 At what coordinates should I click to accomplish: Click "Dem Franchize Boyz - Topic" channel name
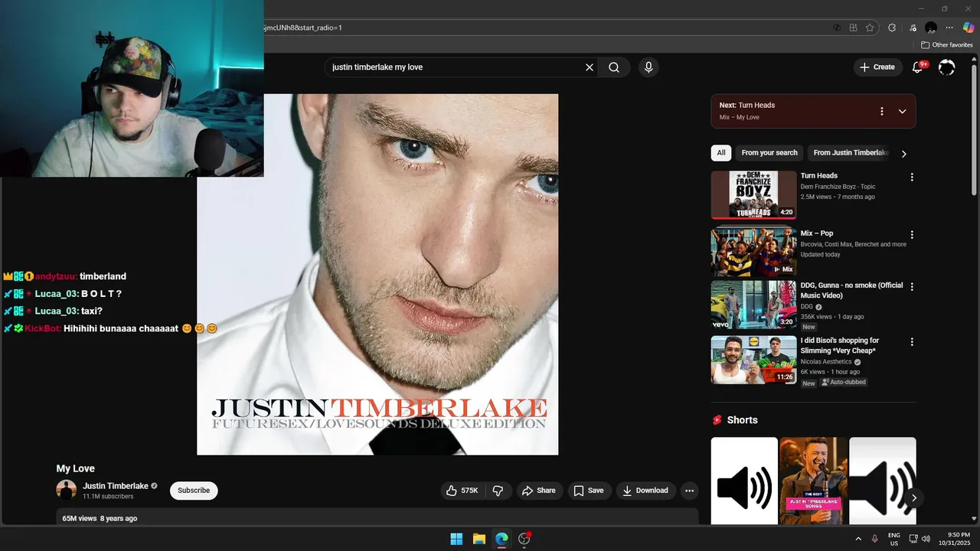click(838, 187)
